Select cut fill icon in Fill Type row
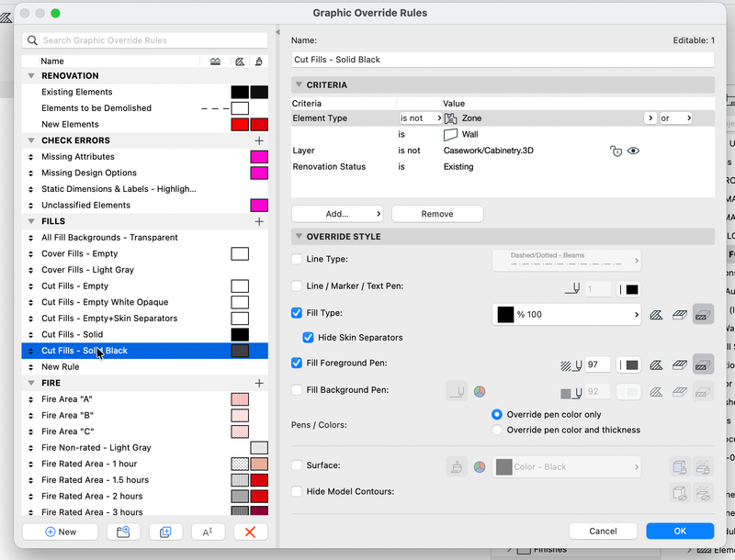 pos(703,315)
